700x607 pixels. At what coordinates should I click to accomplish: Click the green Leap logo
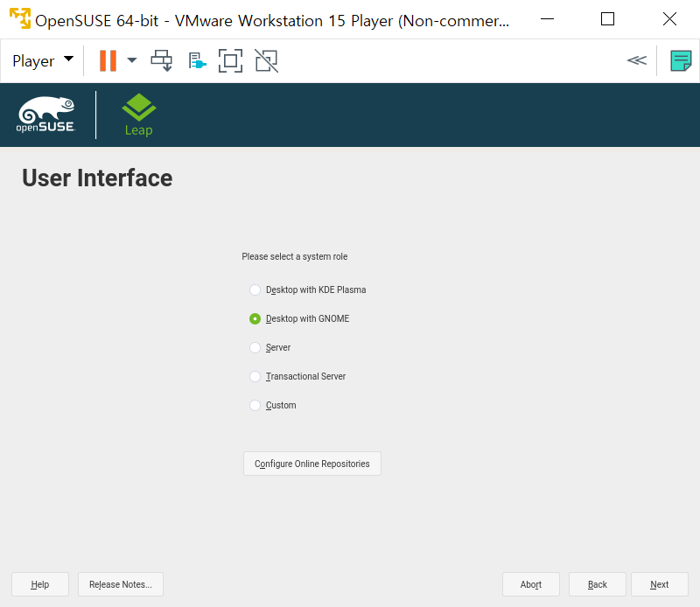tap(139, 115)
